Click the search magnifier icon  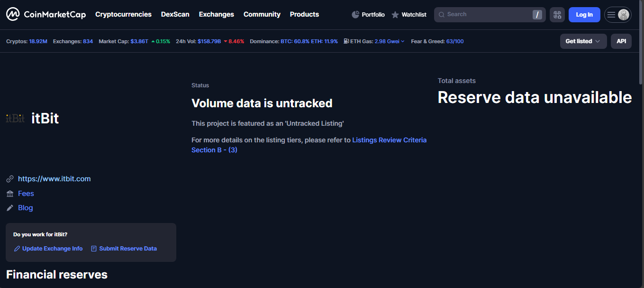pos(442,15)
